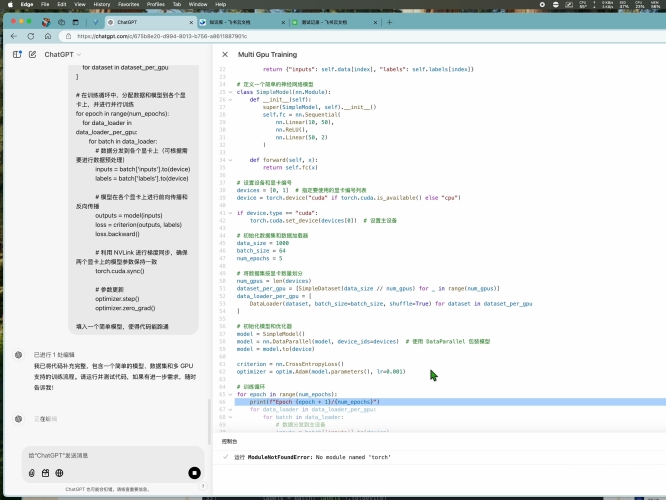
Task: Click the highlighted print Epoch code line
Action: (450, 402)
